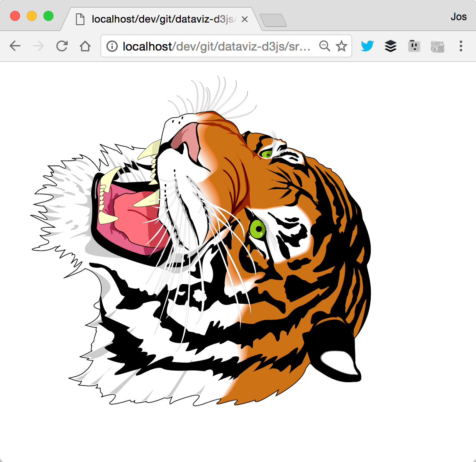Minimize the window with yellow button
476x462 pixels.
click(x=32, y=16)
